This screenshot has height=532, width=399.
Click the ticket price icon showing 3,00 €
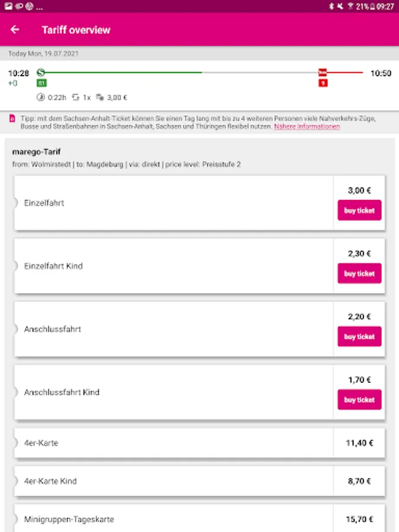[100, 98]
